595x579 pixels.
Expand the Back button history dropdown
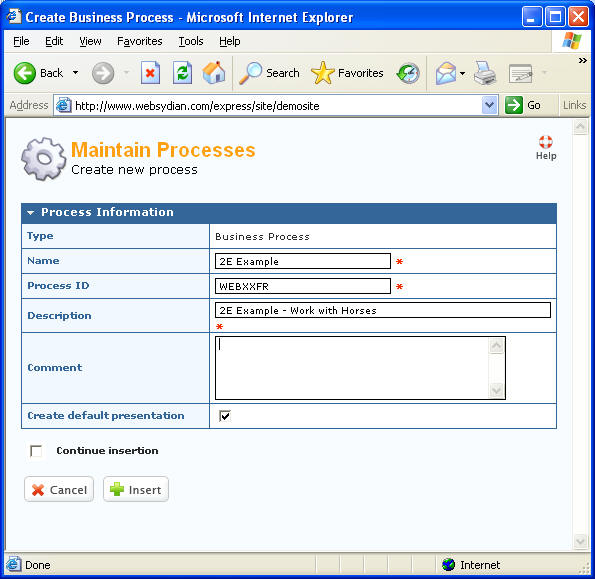[x=76, y=72]
